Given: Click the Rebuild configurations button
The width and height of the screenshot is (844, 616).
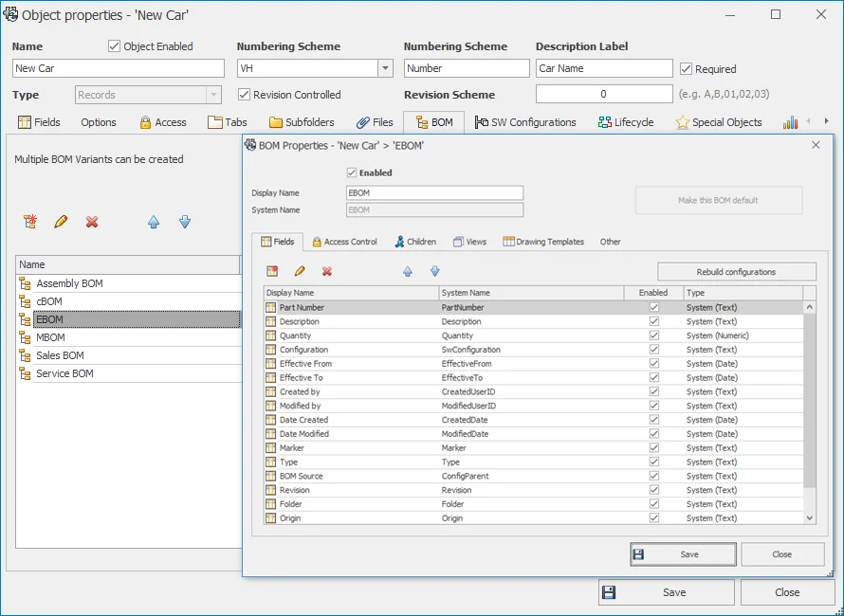Looking at the screenshot, I should [x=736, y=272].
